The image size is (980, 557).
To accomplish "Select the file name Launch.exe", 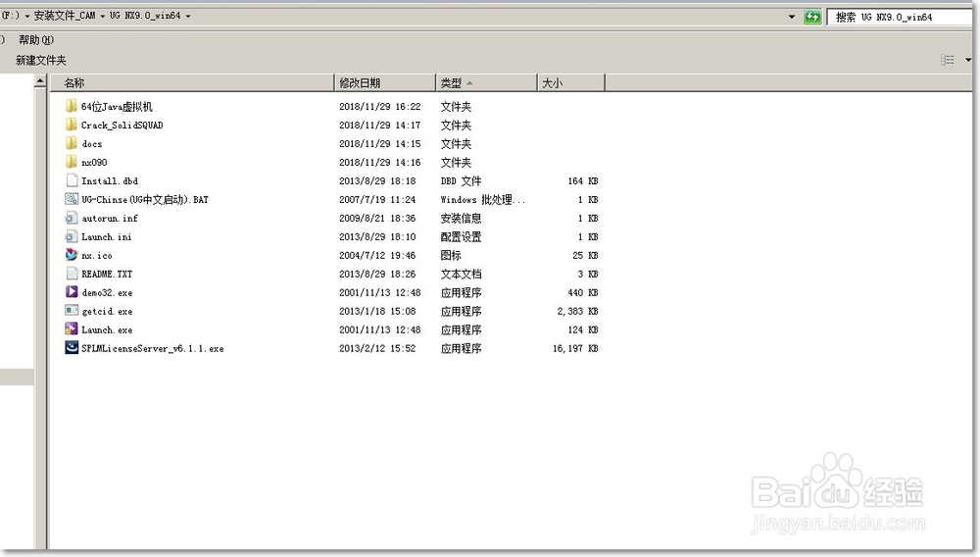I will click(107, 330).
